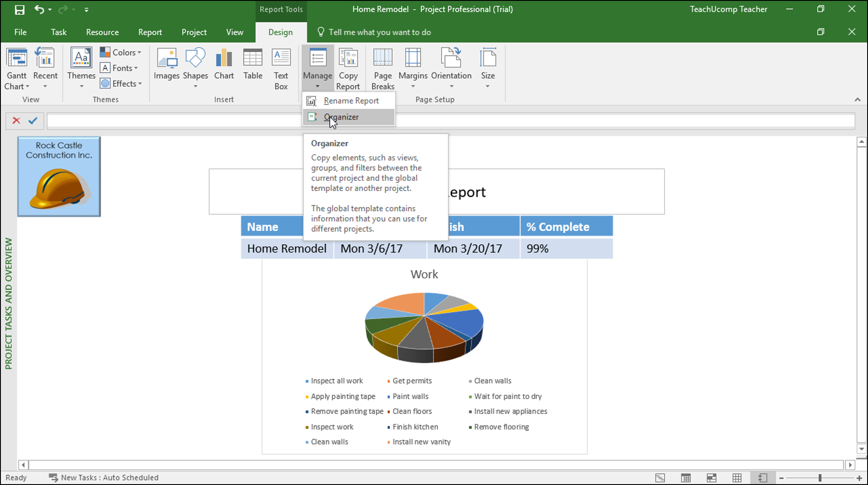Click the red X cancel entry button
Viewport: 868px width, 485px height.
tap(16, 121)
